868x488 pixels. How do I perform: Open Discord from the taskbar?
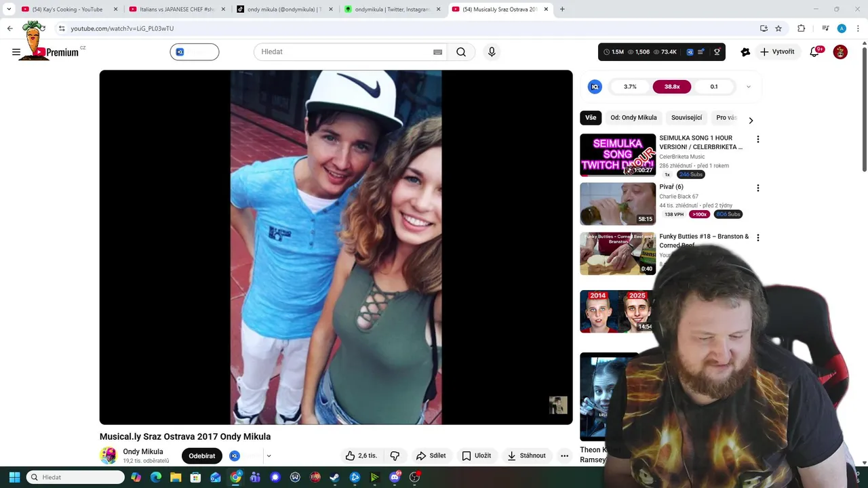pyautogui.click(x=395, y=477)
